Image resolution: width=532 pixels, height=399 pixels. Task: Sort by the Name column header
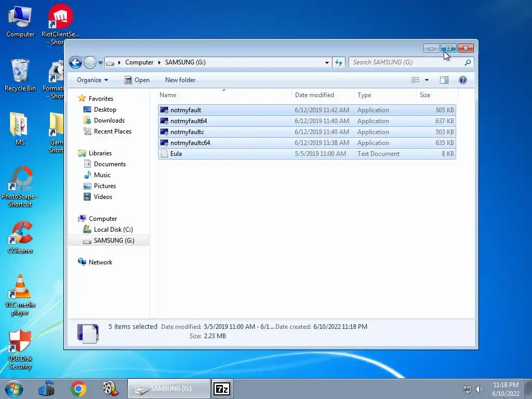point(224,95)
